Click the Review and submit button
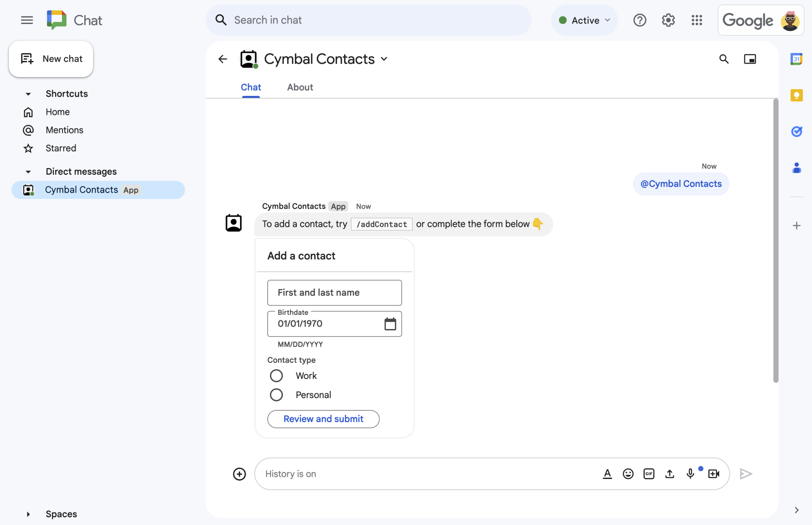 [323, 419]
